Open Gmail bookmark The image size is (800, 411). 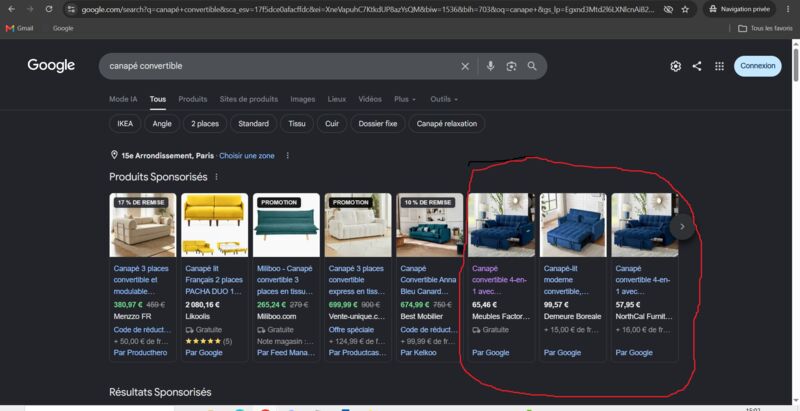(19, 29)
